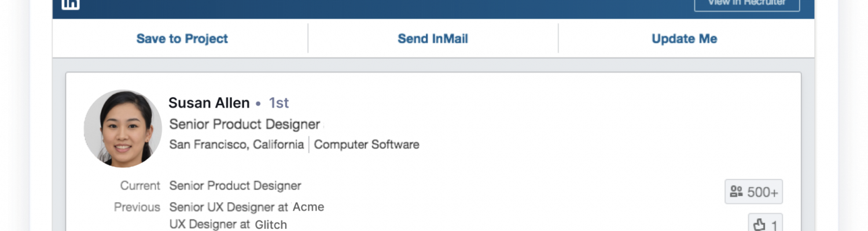Click the 1st degree connection badge
Screen dimensions: 868x231
[x=278, y=103]
